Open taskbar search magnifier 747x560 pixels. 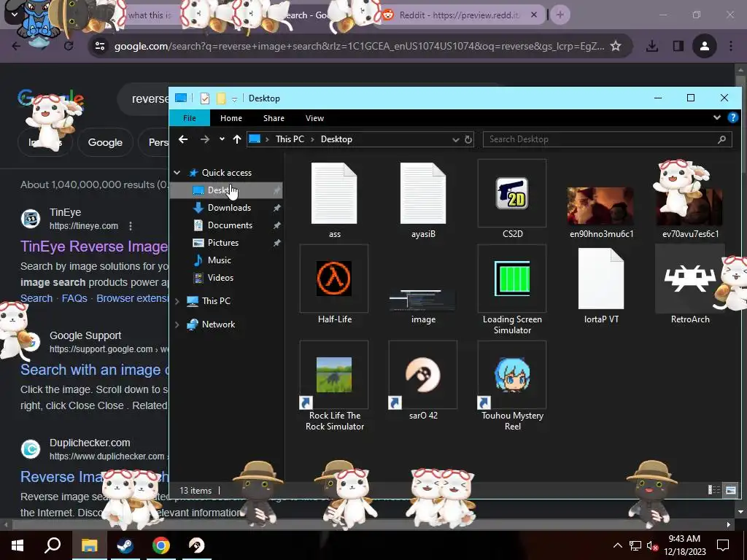point(53,545)
